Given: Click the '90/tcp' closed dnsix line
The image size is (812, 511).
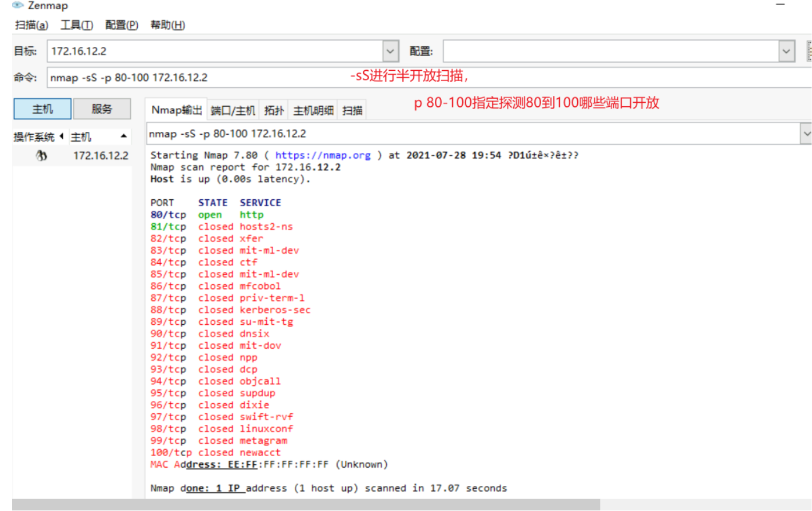Looking at the screenshot, I should (210, 334).
